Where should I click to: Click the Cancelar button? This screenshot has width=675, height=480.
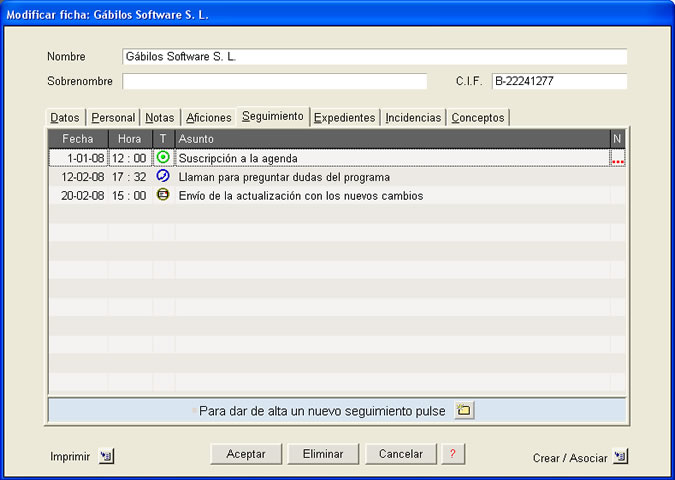401,454
